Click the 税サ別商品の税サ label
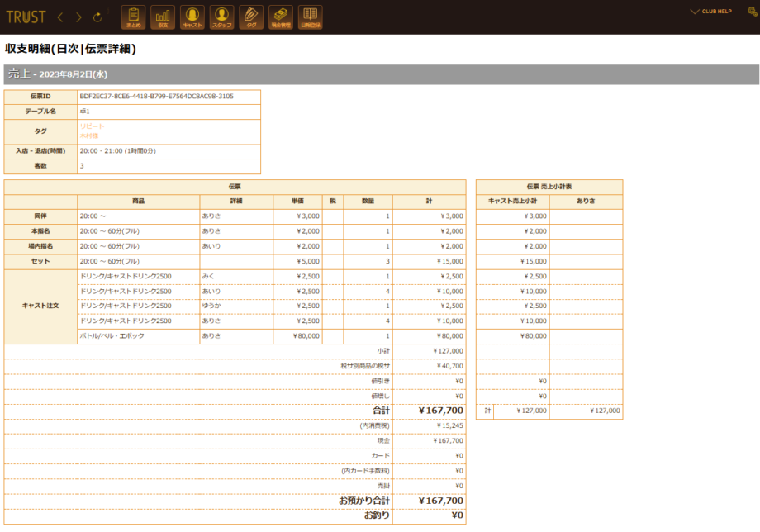This screenshot has width=760, height=532. 365,366
